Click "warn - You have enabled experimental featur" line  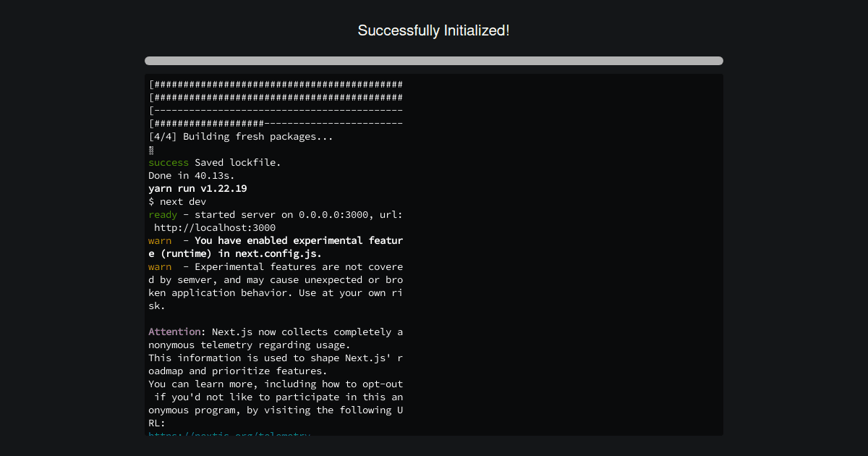click(276, 240)
